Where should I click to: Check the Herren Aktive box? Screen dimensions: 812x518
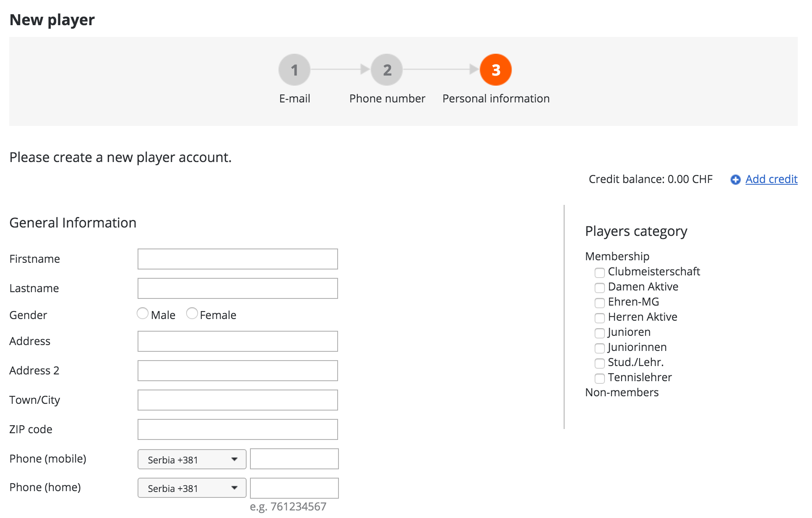coord(600,318)
